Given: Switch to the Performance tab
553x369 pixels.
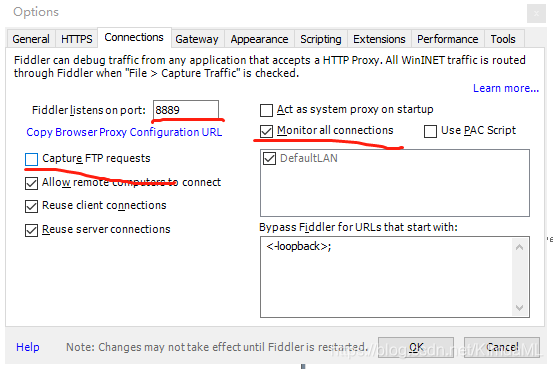Looking at the screenshot, I should tap(448, 39).
